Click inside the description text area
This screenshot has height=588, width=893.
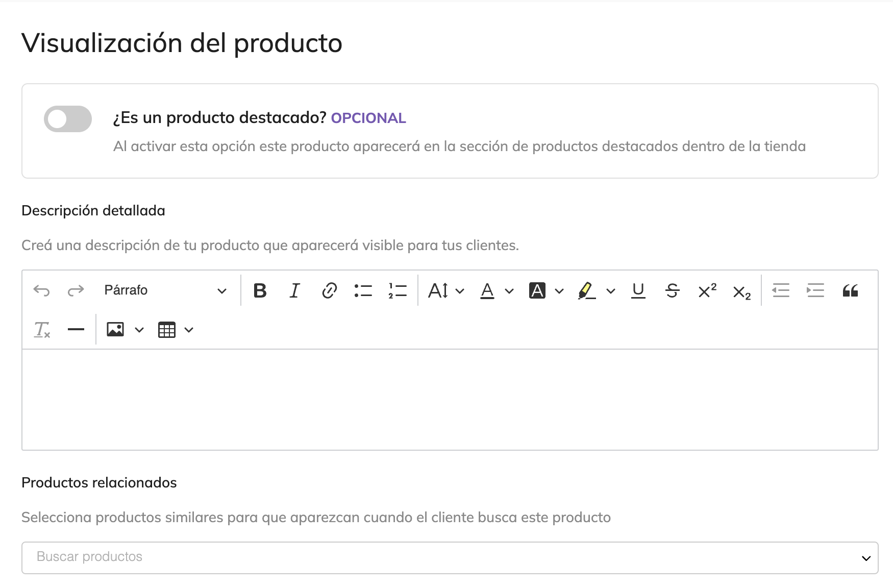pos(450,399)
